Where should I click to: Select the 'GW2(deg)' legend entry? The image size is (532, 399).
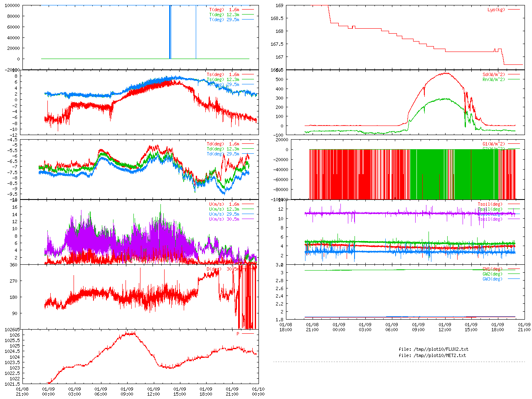point(493,274)
